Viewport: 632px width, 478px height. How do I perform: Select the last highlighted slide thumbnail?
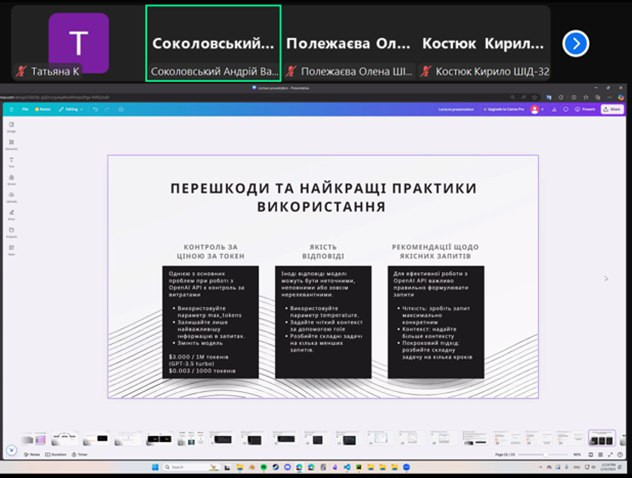point(601,439)
